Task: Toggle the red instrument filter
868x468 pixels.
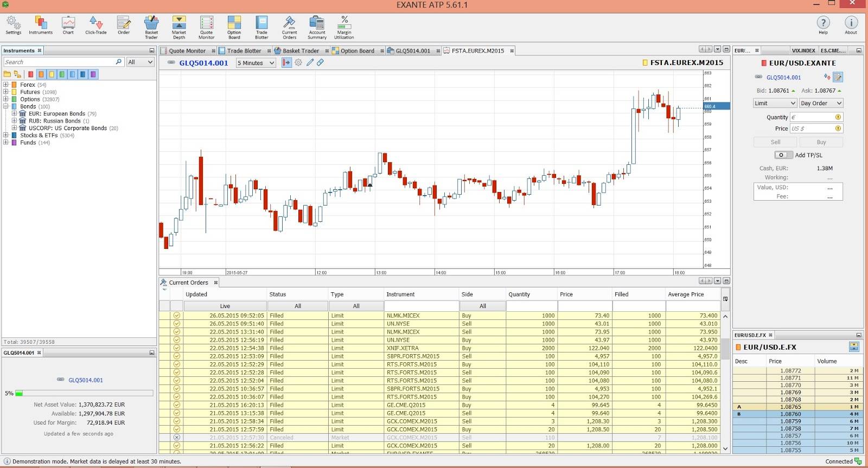Action: pos(30,74)
